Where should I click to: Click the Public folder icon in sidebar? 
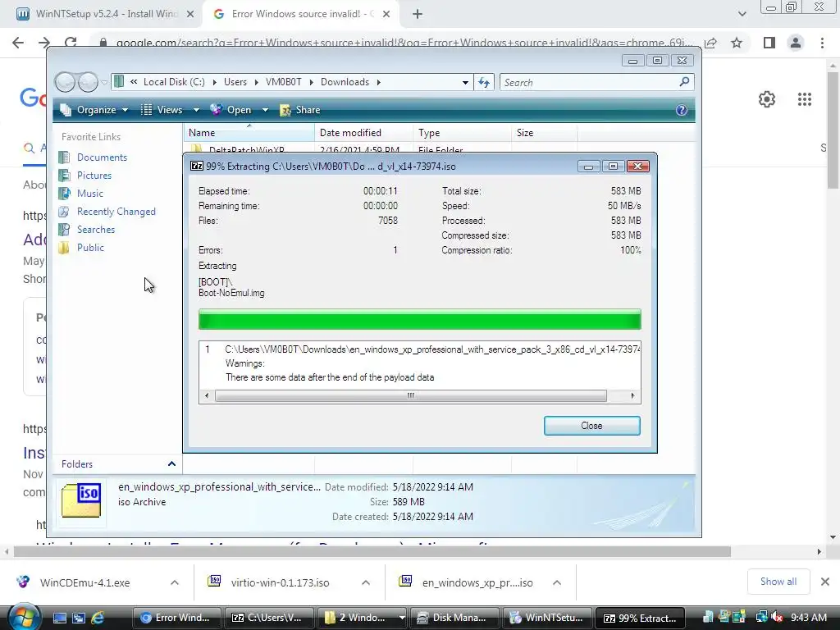click(x=64, y=248)
